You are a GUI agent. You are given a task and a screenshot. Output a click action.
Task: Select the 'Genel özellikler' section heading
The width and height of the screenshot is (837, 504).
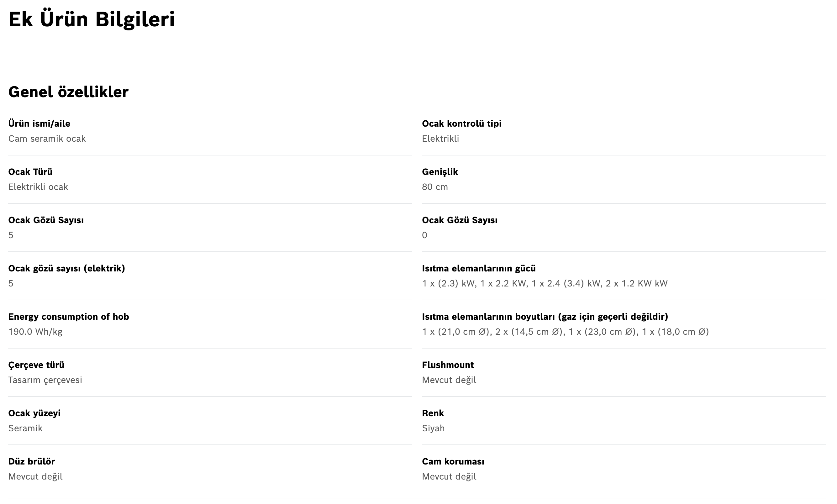pos(68,92)
